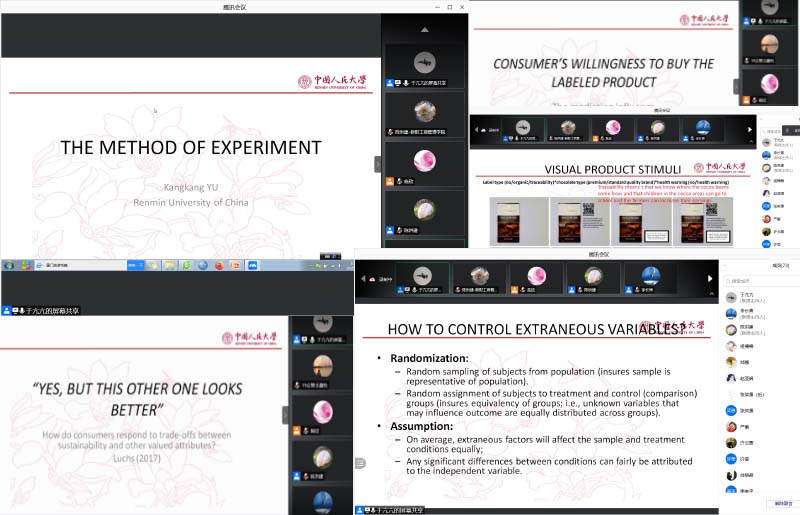Select the bird avatar video tile in sidebar
This screenshot has width=800, height=515.
[x=423, y=59]
